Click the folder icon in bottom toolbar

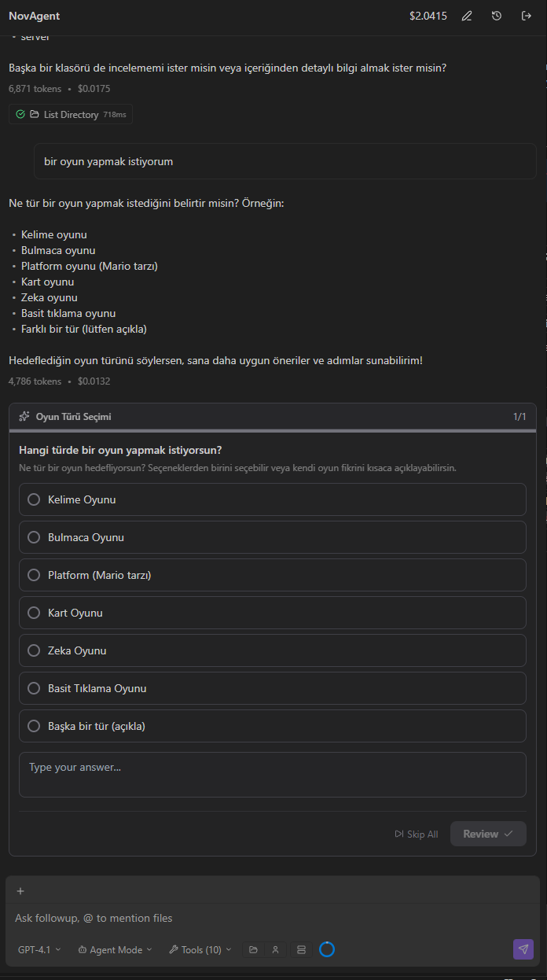click(x=253, y=950)
